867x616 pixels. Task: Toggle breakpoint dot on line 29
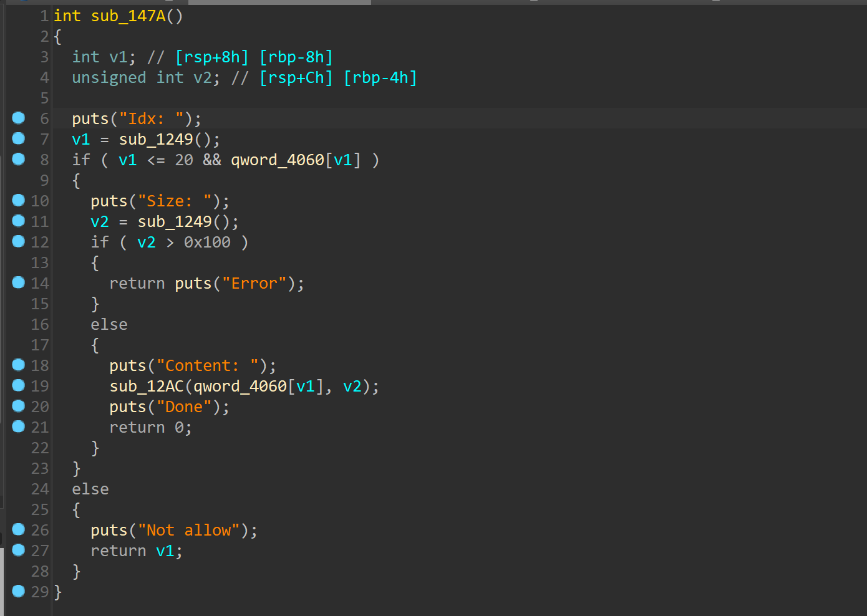coord(19,591)
